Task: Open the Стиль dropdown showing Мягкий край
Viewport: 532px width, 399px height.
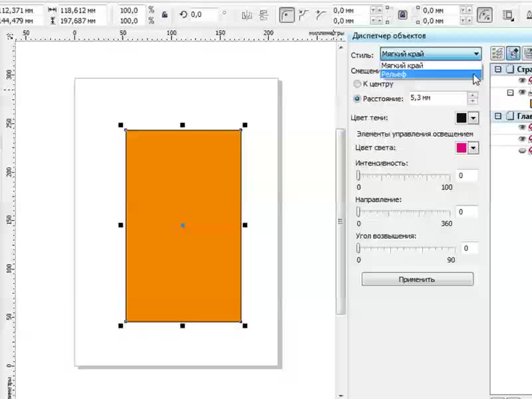Action: click(x=430, y=54)
